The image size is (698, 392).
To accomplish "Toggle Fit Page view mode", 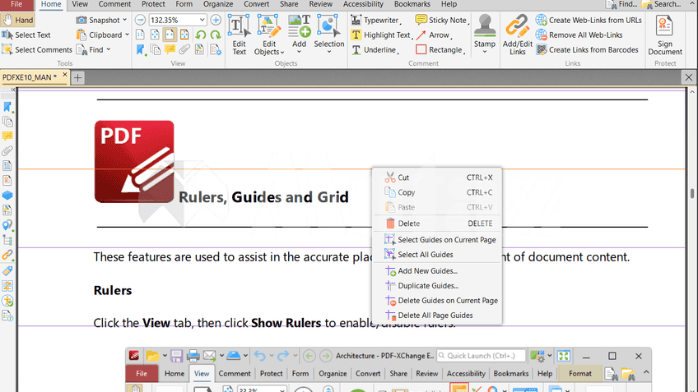I will pos(155,35).
